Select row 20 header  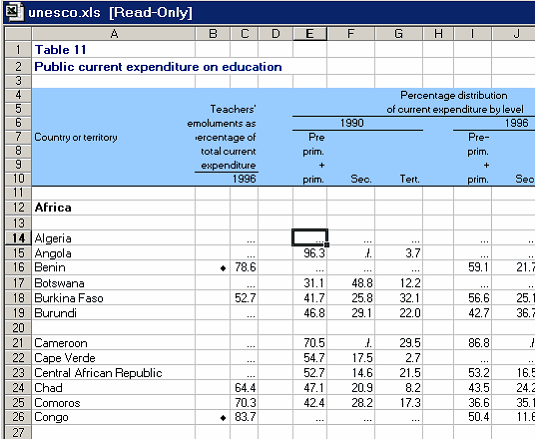(18, 327)
